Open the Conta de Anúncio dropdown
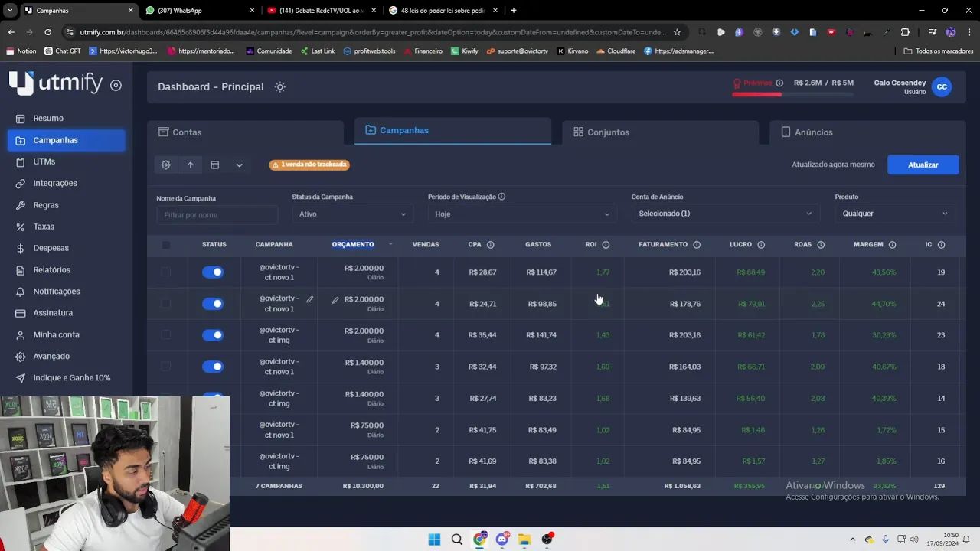The image size is (980, 551). (x=725, y=214)
